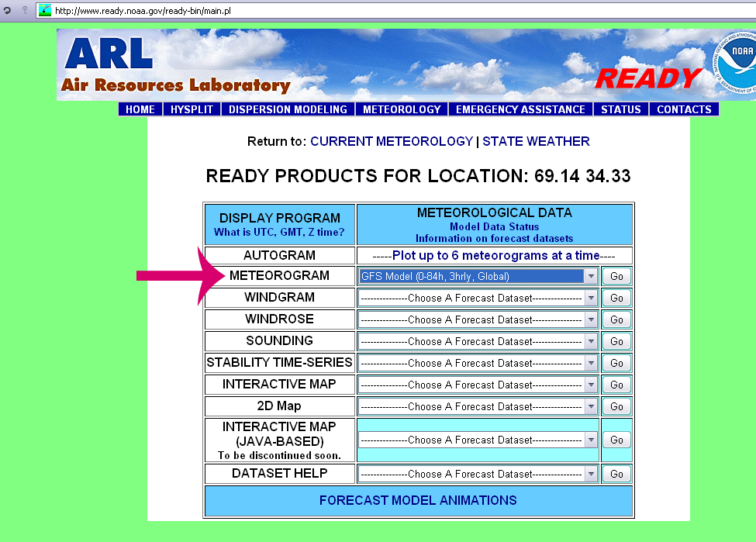
Task: Click Go for Java-based Interactive Map row
Action: point(616,440)
